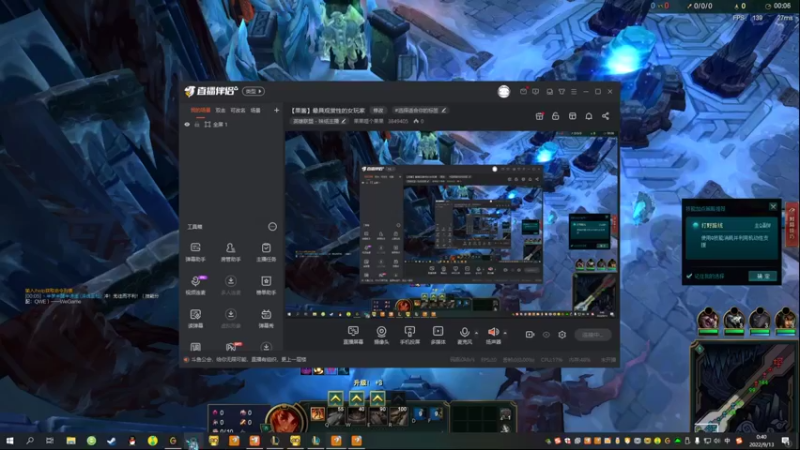Switch to the second scene tab
800x450 pixels.
click(x=220, y=110)
